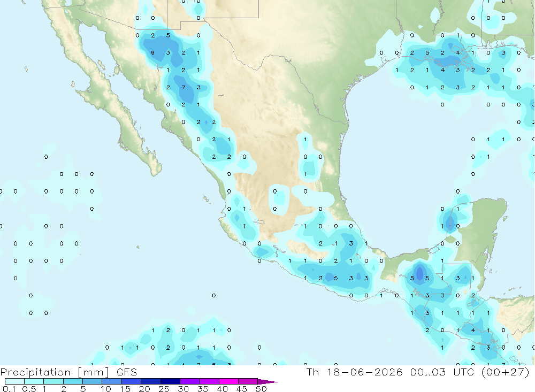Click the 25–30 mm legend color swatch
Viewport: 535px width, 392px height.
(x=170, y=381)
